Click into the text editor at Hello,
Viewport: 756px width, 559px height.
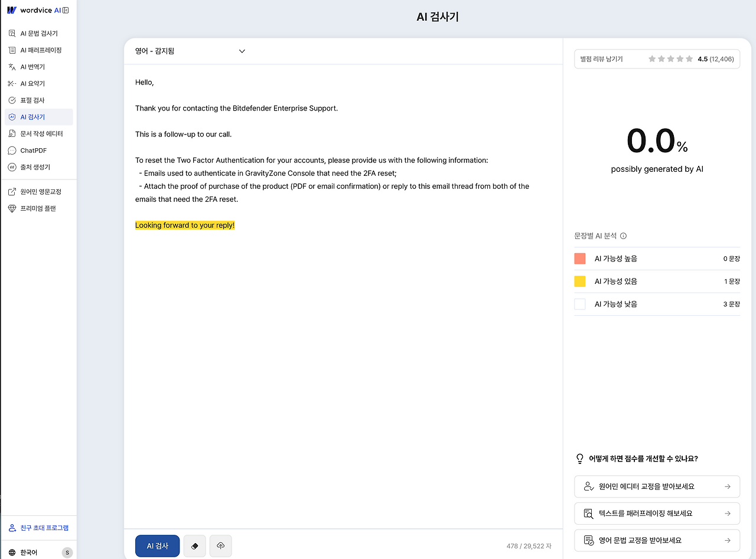click(x=145, y=82)
